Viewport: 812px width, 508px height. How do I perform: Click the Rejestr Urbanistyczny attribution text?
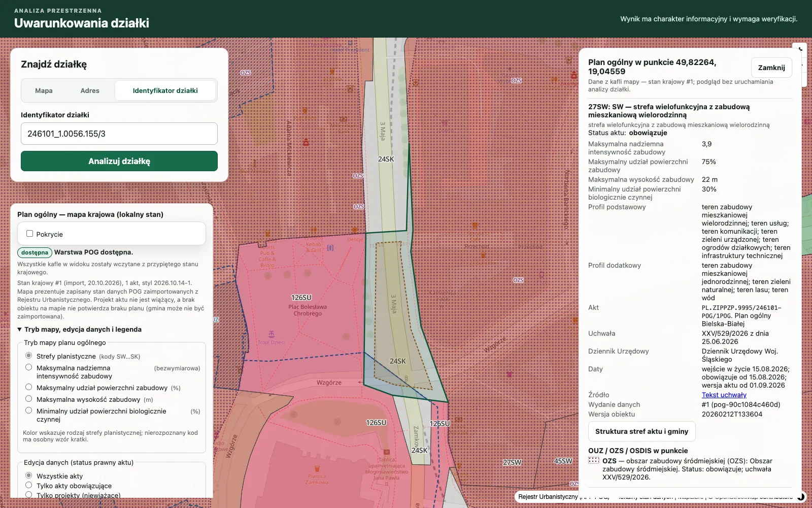pyautogui.click(x=548, y=496)
